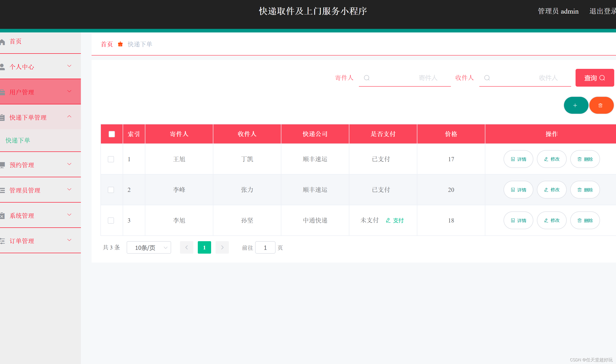
Task: Check the checkbox for row 1
Action: click(111, 159)
